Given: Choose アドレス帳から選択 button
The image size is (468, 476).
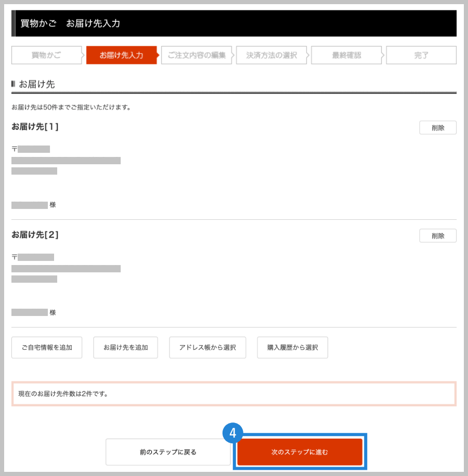Looking at the screenshot, I should click(207, 348).
